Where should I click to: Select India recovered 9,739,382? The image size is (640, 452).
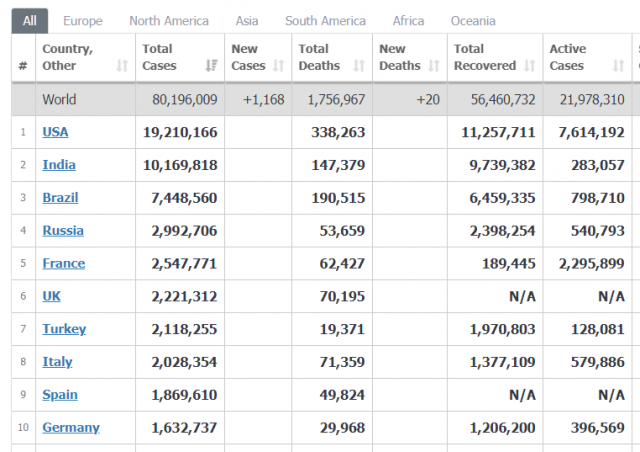502,165
